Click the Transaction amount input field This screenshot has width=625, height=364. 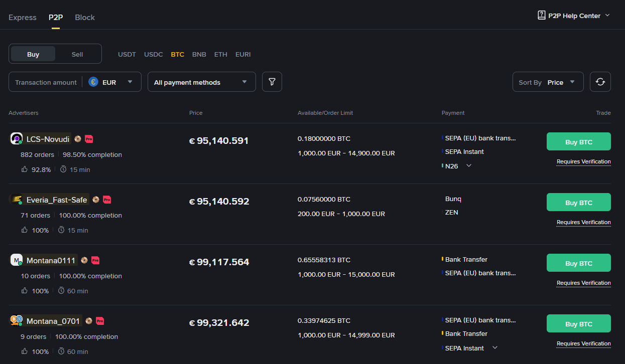pos(46,82)
